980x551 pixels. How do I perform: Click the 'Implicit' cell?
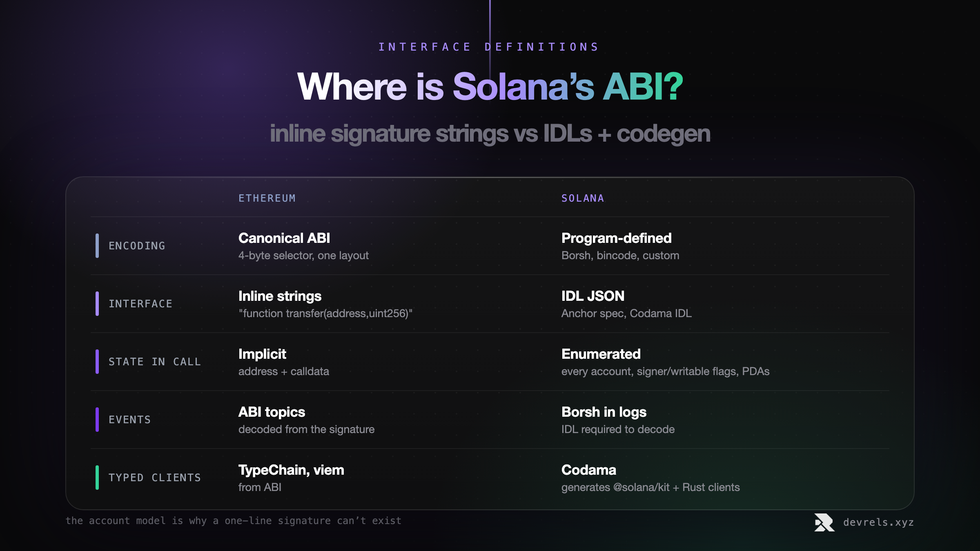click(x=262, y=354)
